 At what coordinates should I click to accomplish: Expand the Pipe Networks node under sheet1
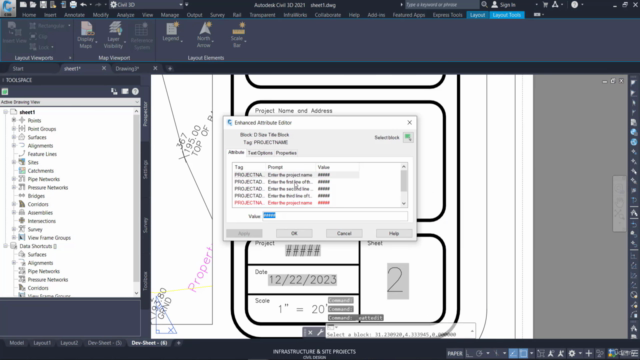pos(14,179)
